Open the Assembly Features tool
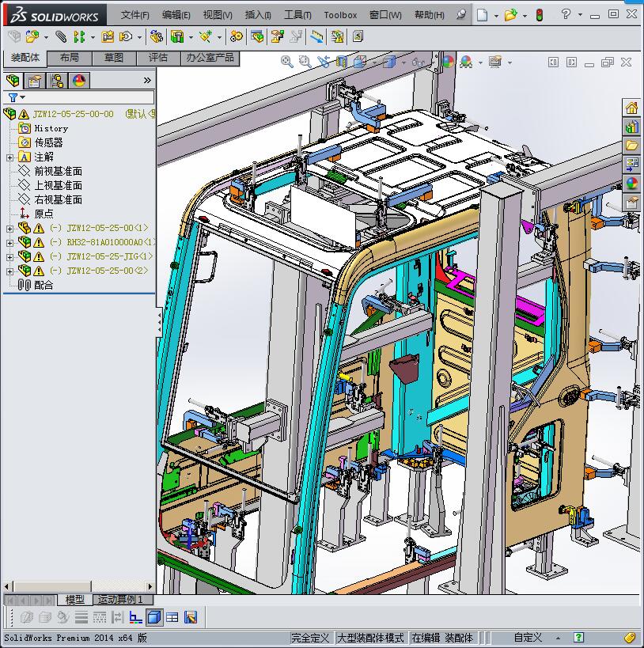The image size is (644, 648). point(177,36)
